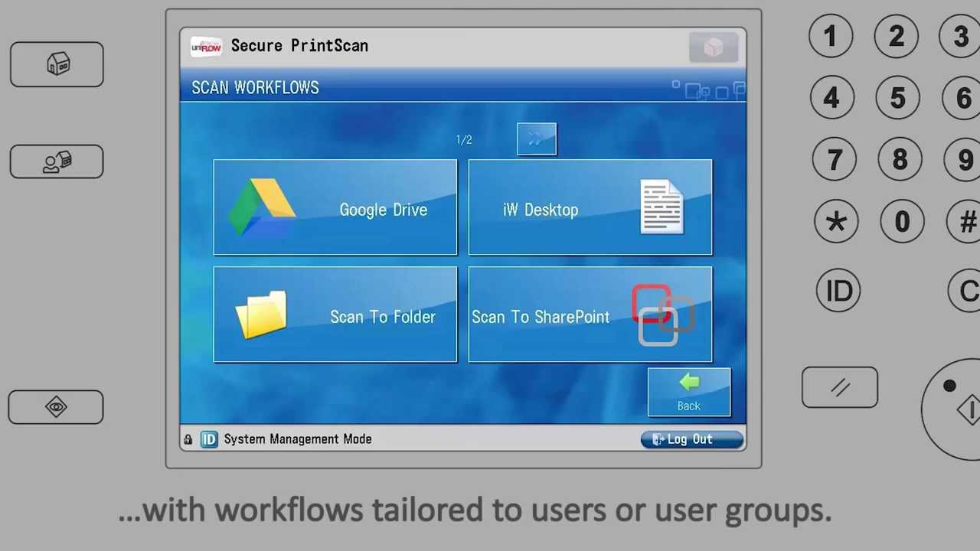Select the '1/2' page indicator text
Screen dimensions: 980x551
(464, 140)
